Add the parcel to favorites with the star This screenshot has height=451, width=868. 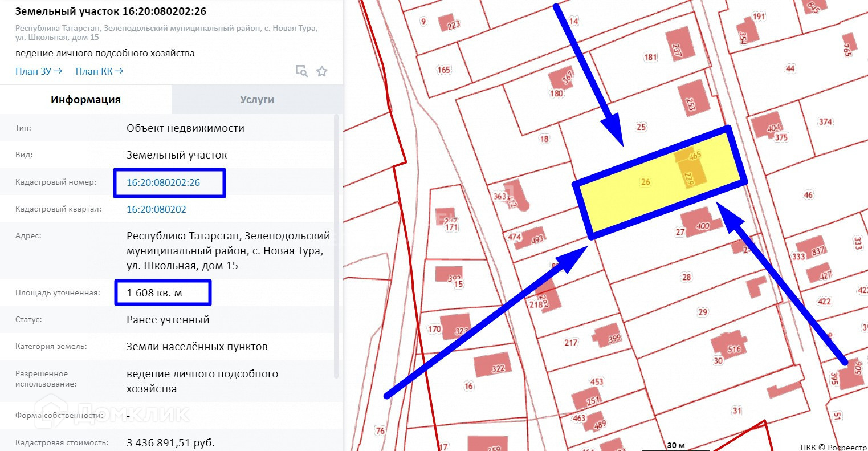click(322, 71)
